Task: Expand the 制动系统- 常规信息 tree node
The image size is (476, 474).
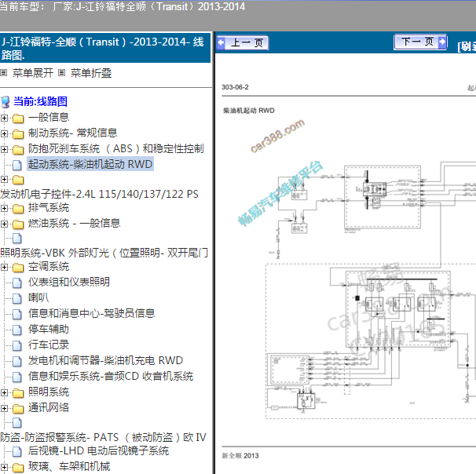Action: coord(5,133)
